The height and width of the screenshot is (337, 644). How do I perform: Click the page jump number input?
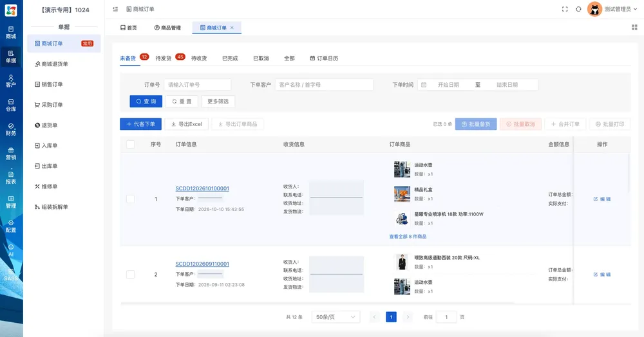[446, 317]
